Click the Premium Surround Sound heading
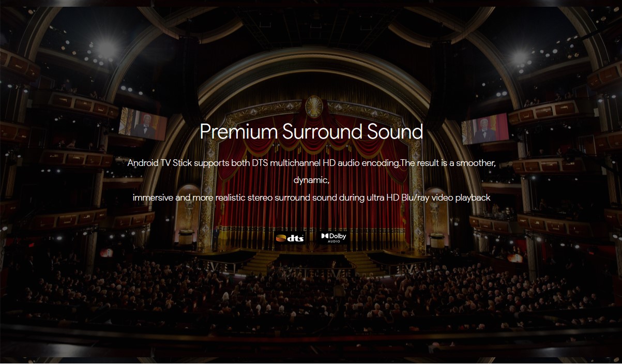Screen dimensions: 622x364 (311, 131)
